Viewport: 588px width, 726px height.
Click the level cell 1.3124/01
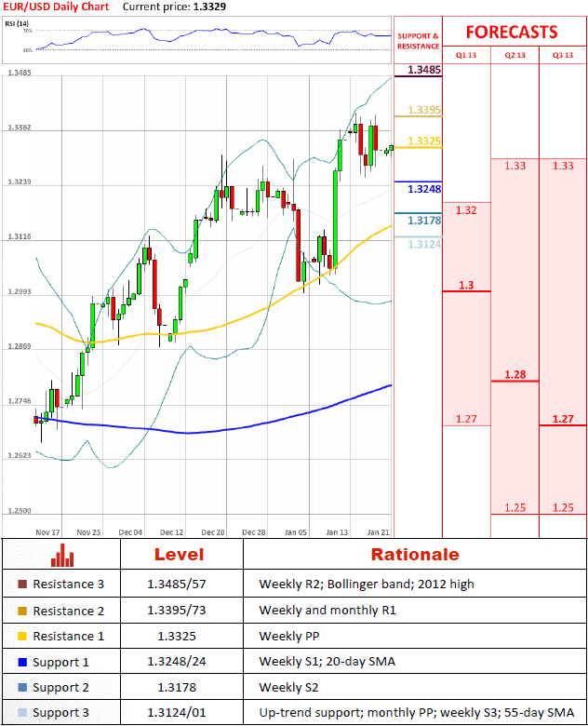click(177, 712)
